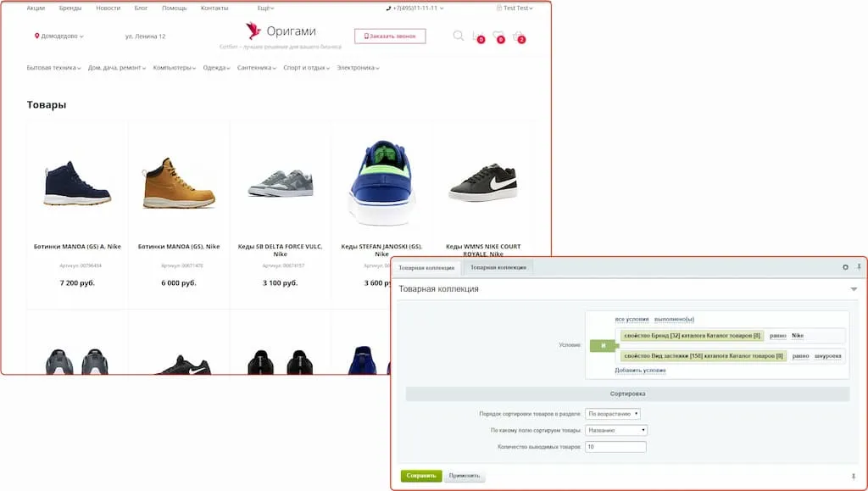Open the «По возрастанию» sort order dropdown
This screenshot has width=868, height=491.
pyautogui.click(x=613, y=414)
